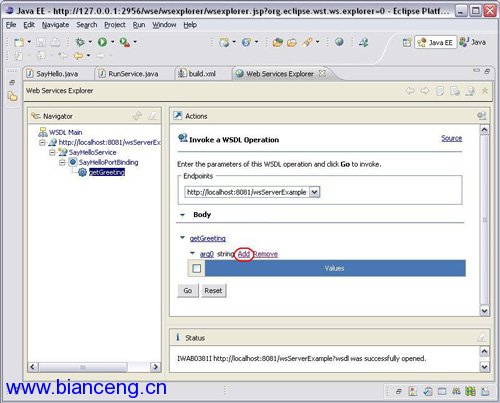Click Navigator refresh icon
This screenshot has height=403, width=500.
tap(137, 116)
